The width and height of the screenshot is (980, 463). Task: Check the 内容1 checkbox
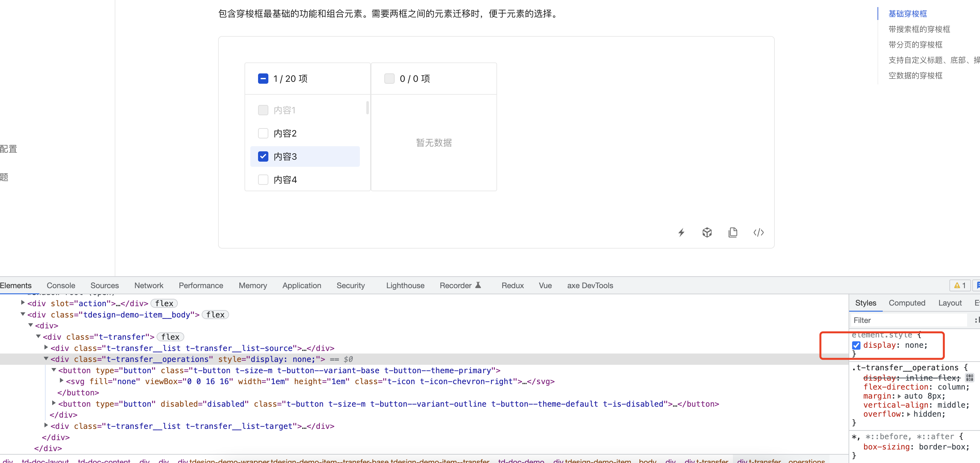pyautogui.click(x=263, y=110)
